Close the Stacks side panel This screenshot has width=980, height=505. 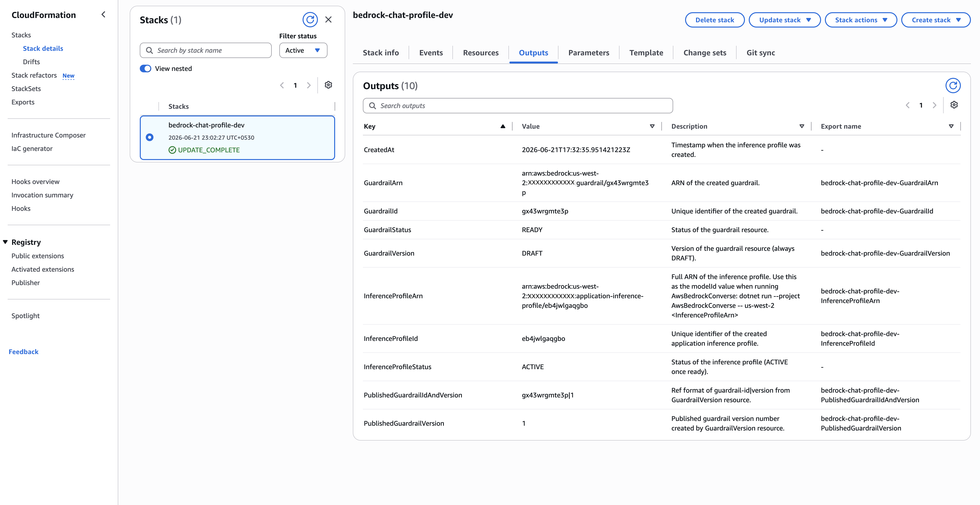pyautogui.click(x=328, y=19)
